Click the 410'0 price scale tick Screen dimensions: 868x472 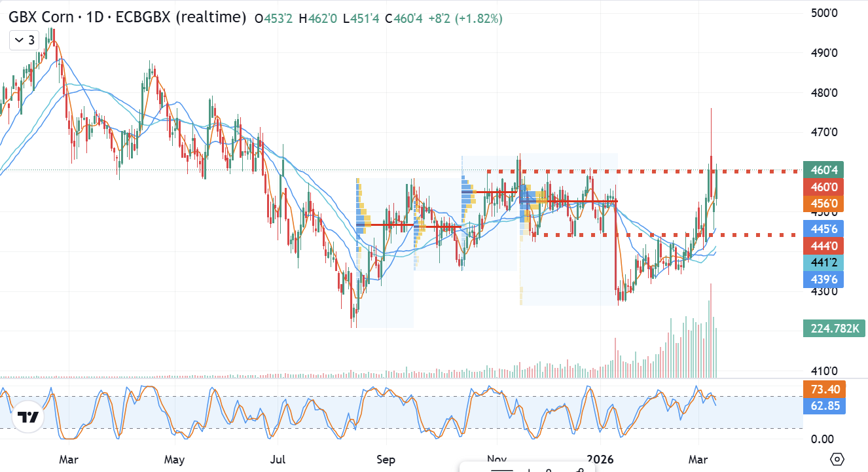[x=825, y=371]
